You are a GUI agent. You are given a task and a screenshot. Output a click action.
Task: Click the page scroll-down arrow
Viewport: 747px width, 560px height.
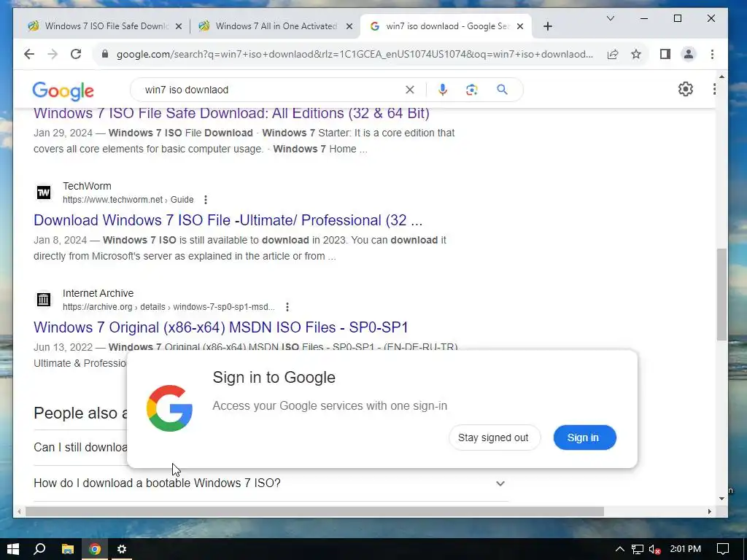point(721,499)
